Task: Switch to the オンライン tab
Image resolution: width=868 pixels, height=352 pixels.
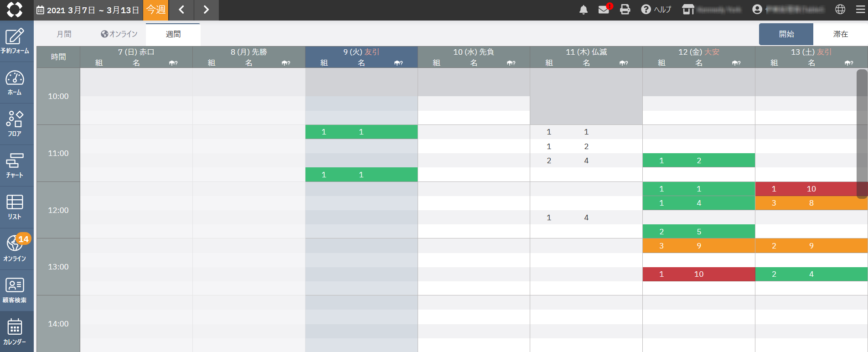Action: point(119,34)
